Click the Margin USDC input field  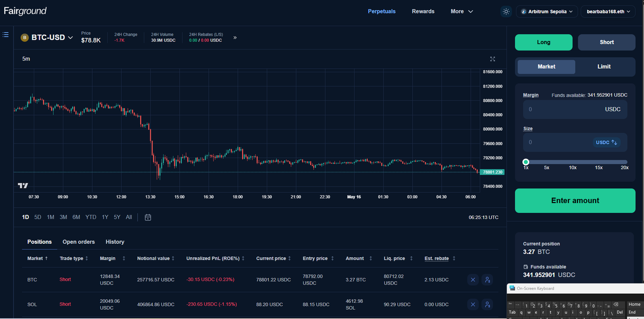click(x=575, y=109)
